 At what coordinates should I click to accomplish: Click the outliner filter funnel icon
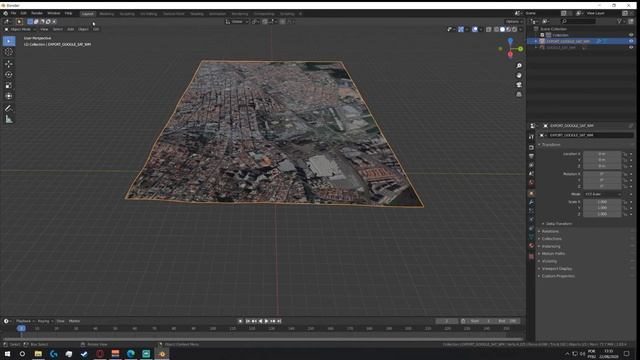tap(620, 21)
